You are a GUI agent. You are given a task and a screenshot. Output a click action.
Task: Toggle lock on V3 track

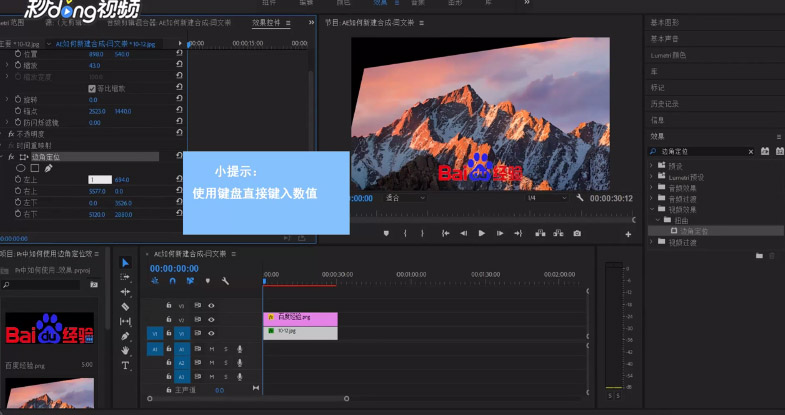click(x=169, y=305)
